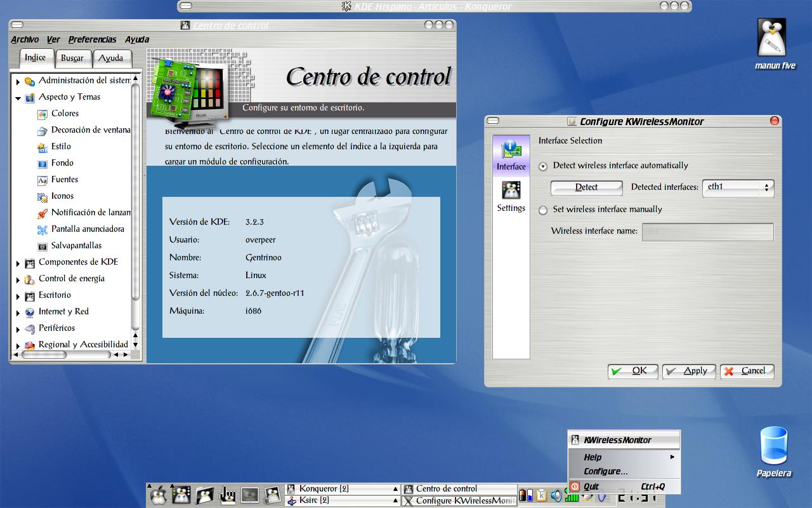Switch to the Ayuda tab in sidebar
Image resolution: width=812 pixels, height=508 pixels.
point(111,58)
